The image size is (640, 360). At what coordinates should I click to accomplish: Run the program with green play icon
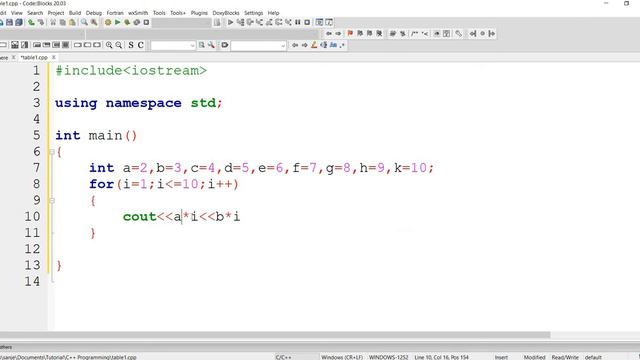tap(118, 22)
